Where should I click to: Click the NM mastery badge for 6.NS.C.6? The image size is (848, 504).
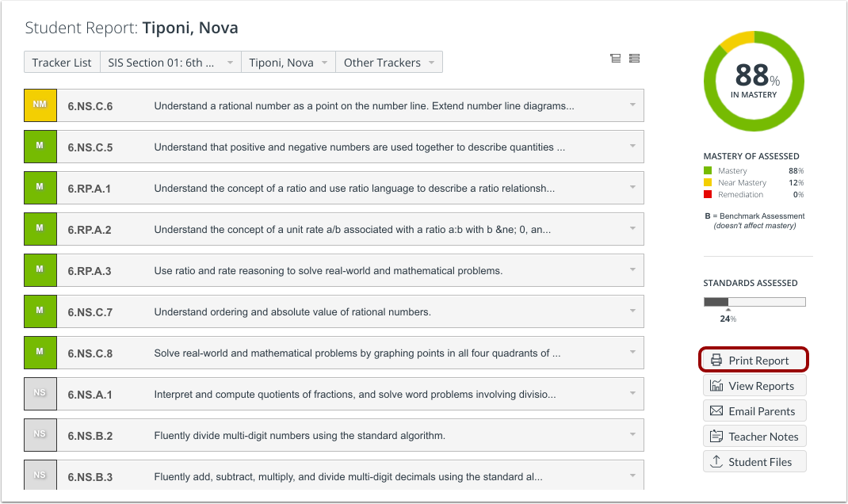tap(40, 105)
